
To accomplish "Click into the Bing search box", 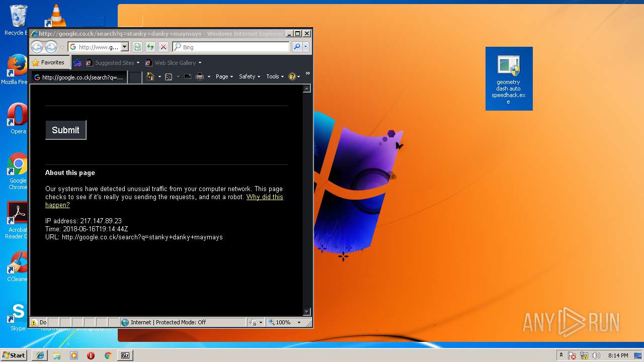I will 231,47.
